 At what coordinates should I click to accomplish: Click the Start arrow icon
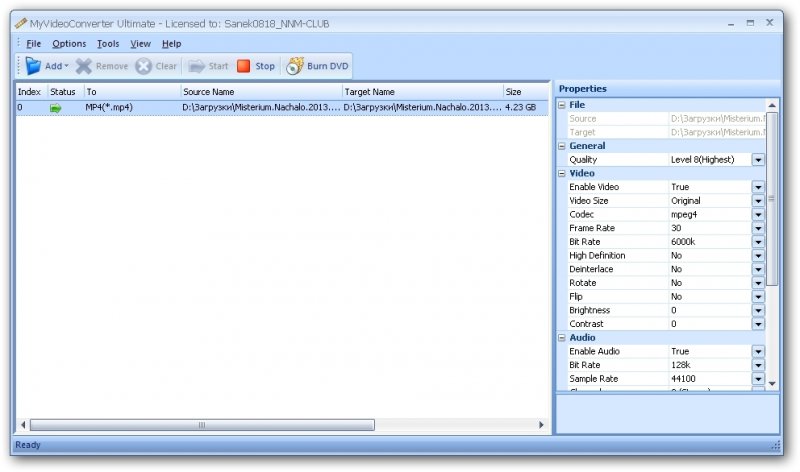point(196,66)
